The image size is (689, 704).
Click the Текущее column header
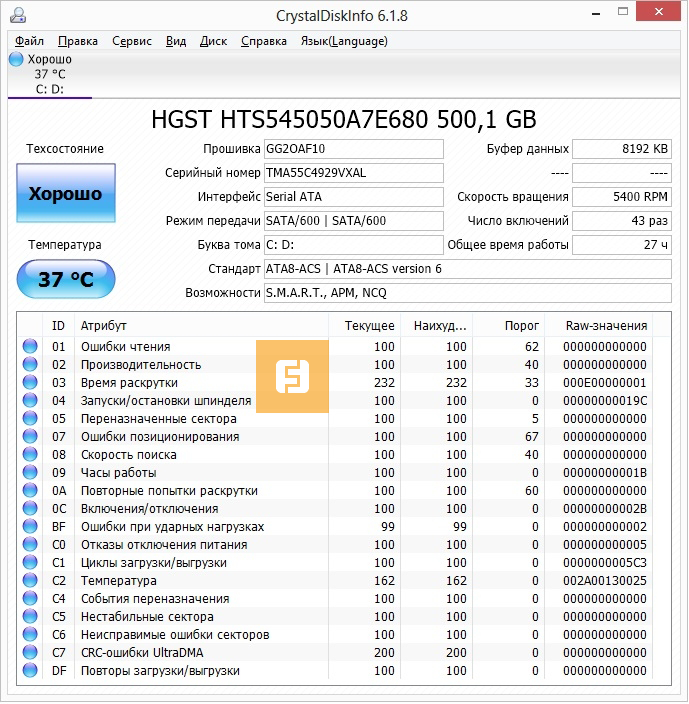(x=364, y=326)
